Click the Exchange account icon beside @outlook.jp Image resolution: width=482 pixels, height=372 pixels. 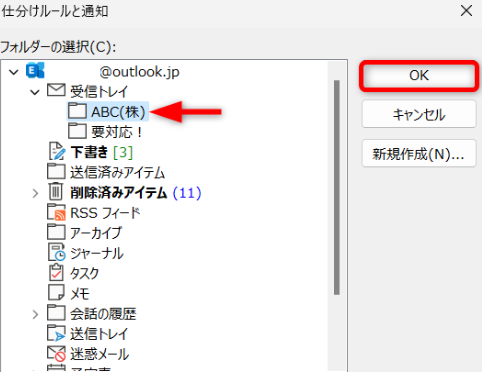tap(35, 71)
